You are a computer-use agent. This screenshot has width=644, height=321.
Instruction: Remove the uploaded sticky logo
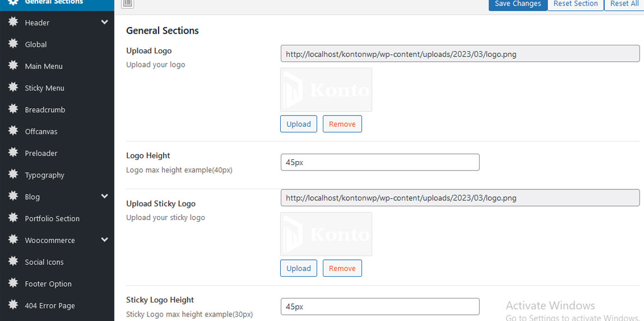click(342, 268)
